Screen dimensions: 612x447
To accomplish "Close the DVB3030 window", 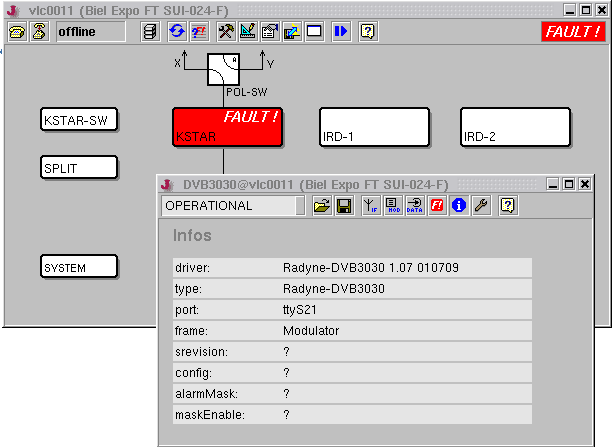I will point(585,184).
